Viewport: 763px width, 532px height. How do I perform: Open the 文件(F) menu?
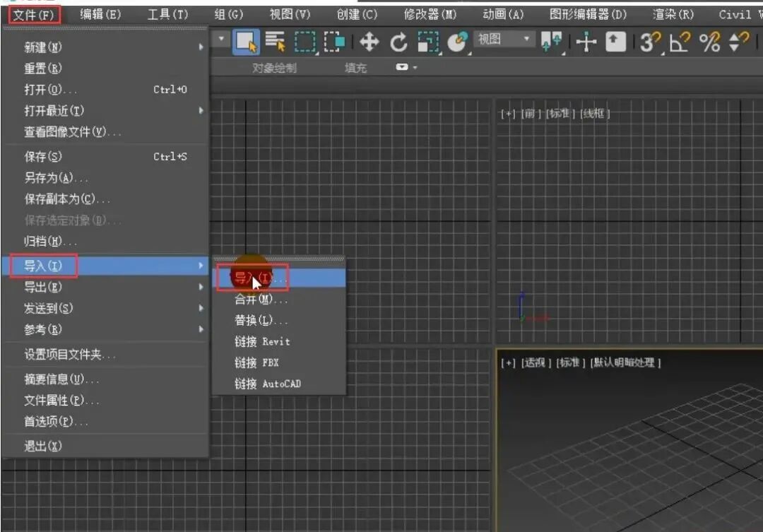pyautogui.click(x=34, y=15)
